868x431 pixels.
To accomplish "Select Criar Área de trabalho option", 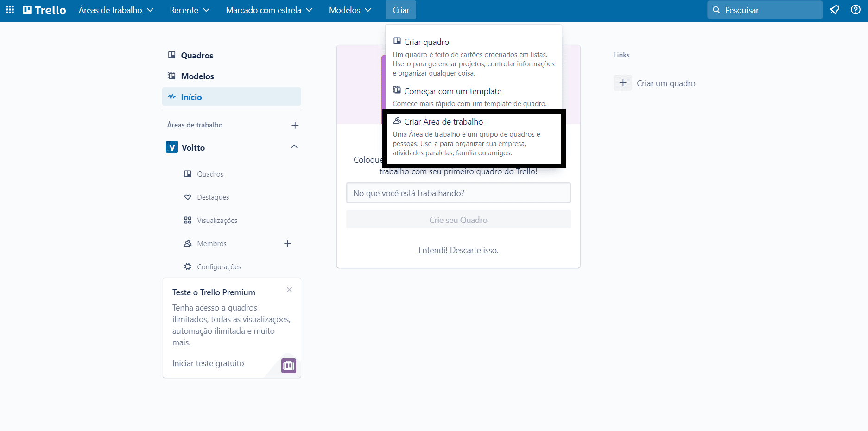I will pyautogui.click(x=474, y=137).
